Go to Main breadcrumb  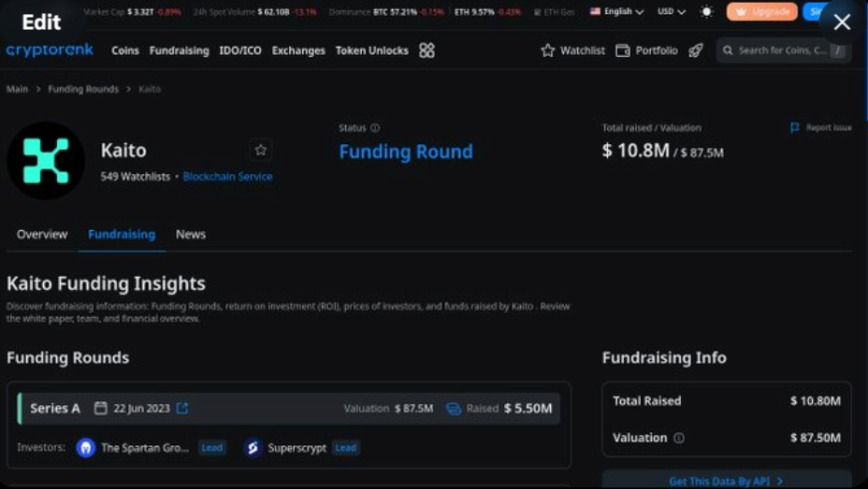tap(17, 89)
